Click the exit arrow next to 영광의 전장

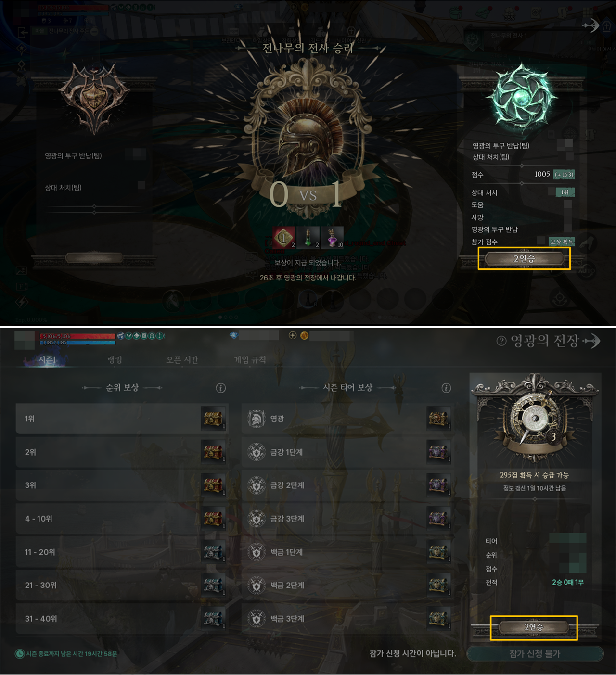[593, 341]
